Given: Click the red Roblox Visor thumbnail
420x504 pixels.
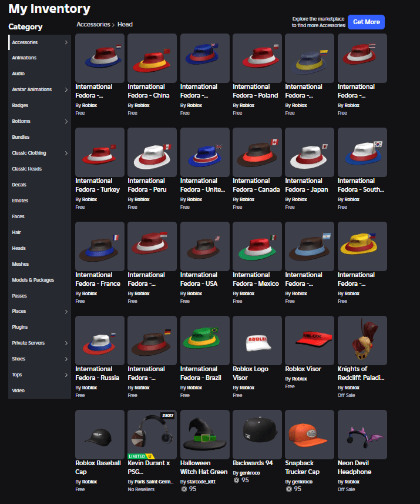Looking at the screenshot, I should (x=310, y=340).
